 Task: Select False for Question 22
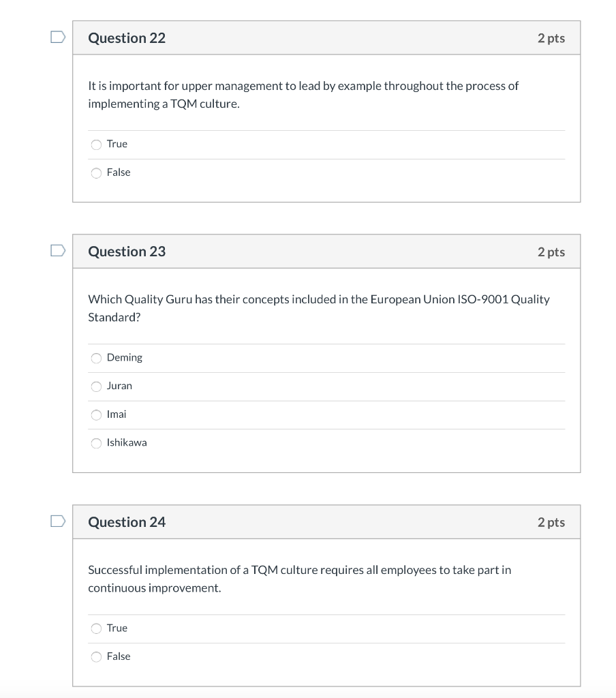[x=96, y=172]
